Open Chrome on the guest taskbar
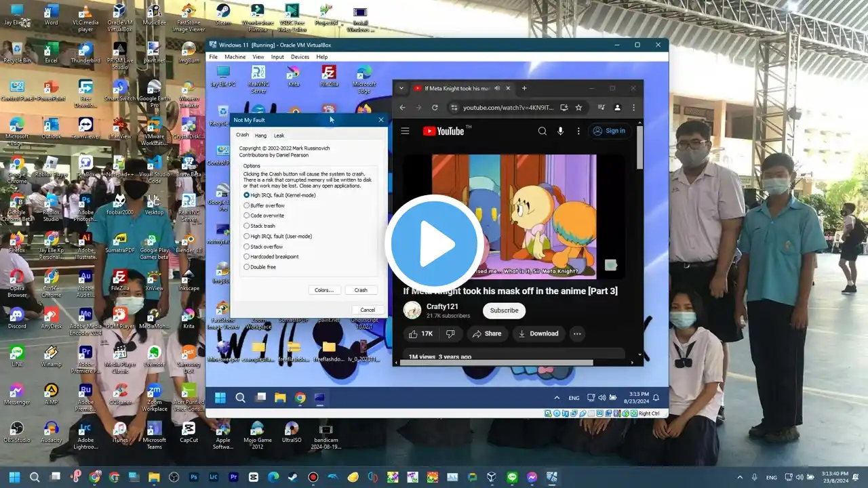The height and width of the screenshot is (488, 868). (300, 398)
